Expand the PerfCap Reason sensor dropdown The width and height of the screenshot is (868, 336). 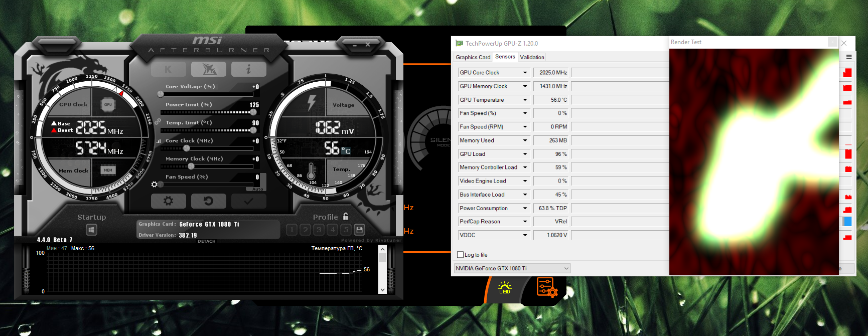click(525, 222)
